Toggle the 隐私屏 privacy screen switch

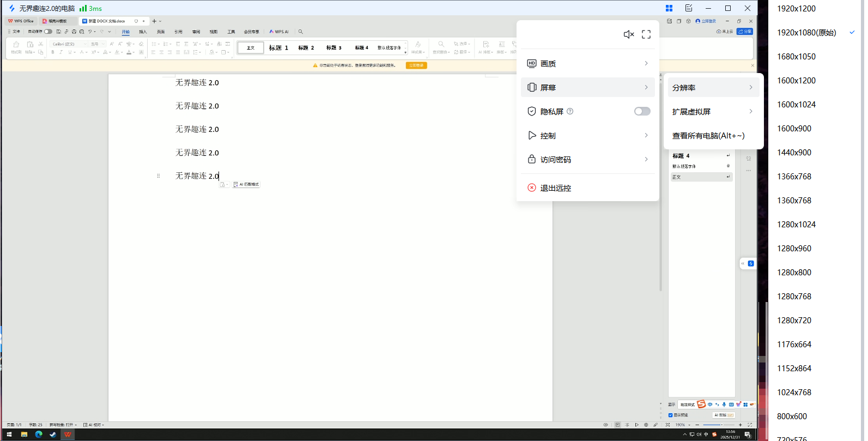pos(642,111)
